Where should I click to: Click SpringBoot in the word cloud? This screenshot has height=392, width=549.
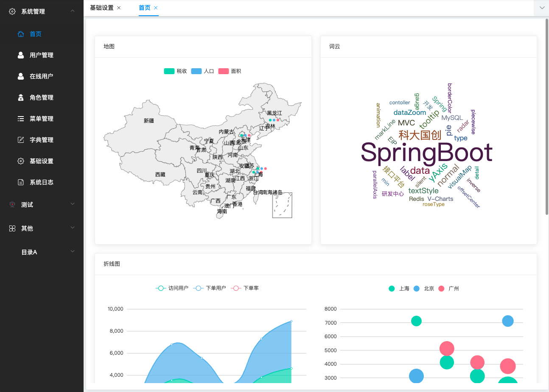coord(426,153)
